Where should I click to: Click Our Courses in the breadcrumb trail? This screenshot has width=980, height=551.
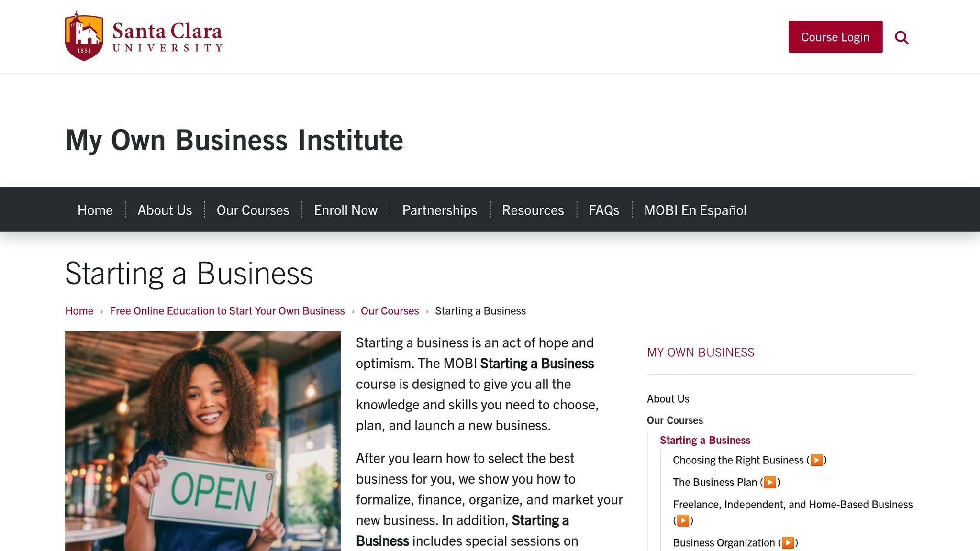[x=390, y=311]
